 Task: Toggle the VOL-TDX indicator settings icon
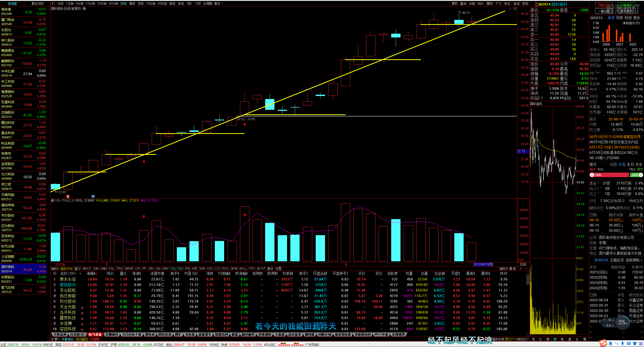[x=53, y=201]
